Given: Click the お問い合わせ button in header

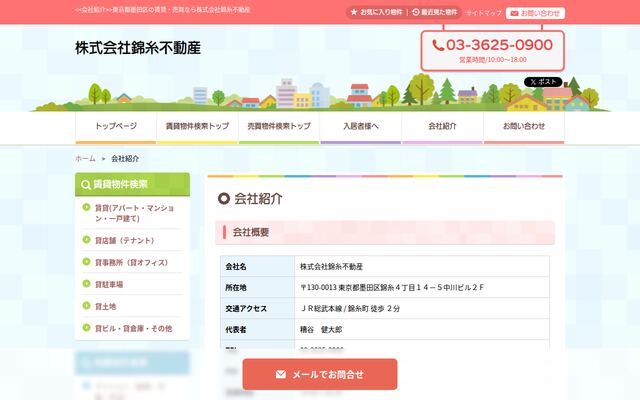Looking at the screenshot, I should (x=535, y=13).
